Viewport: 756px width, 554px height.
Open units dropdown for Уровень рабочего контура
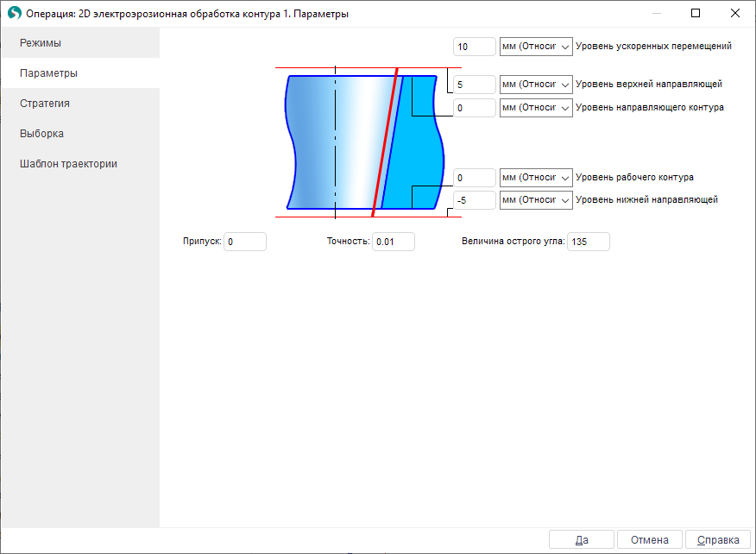point(536,178)
